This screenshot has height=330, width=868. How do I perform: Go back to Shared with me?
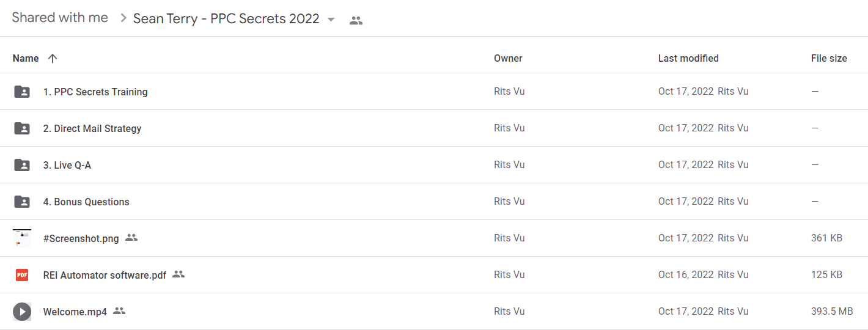pyautogui.click(x=60, y=18)
